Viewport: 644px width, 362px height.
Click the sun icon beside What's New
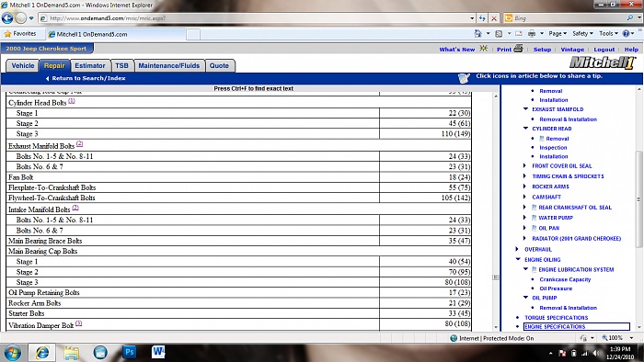pos(484,49)
